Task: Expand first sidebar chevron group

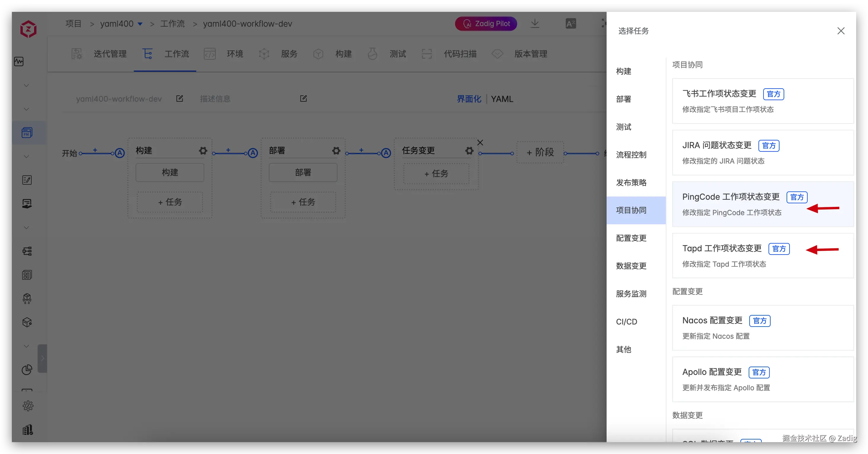Action: click(x=26, y=85)
